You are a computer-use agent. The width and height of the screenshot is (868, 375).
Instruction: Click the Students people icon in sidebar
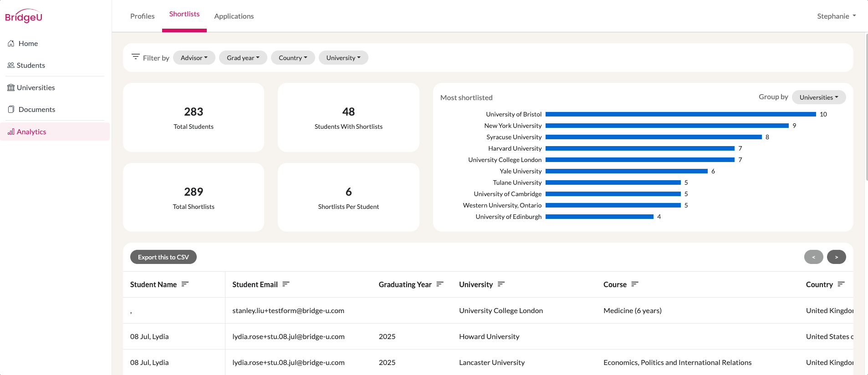[11, 65]
